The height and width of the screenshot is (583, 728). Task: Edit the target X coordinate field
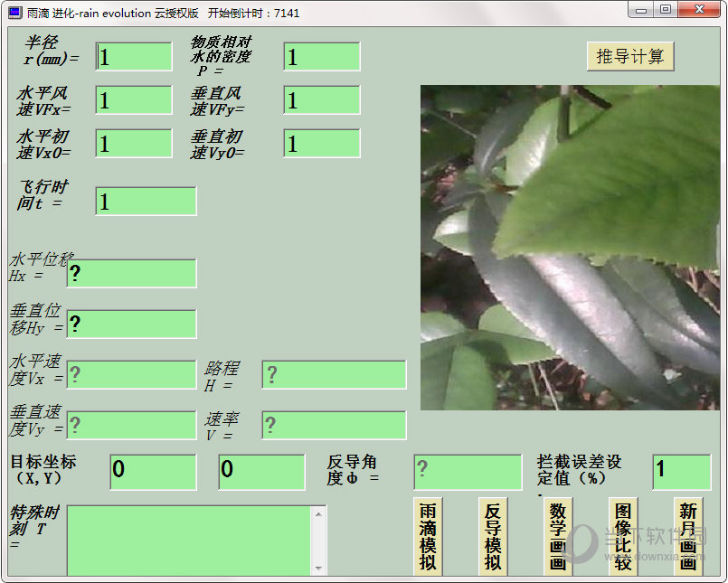[x=153, y=472]
